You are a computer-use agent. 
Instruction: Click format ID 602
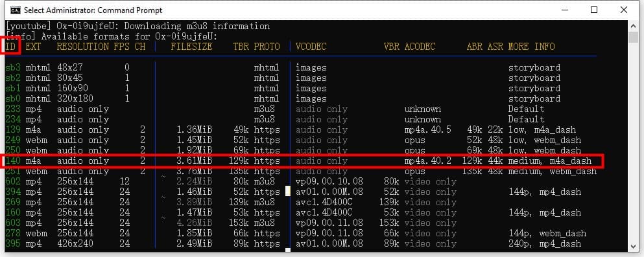point(13,181)
